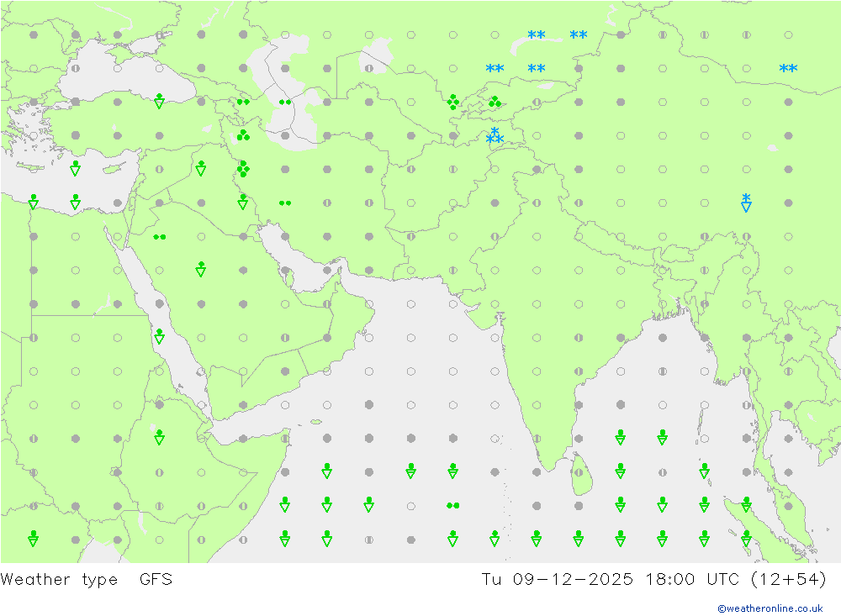The image size is (841, 616).
Task: Click the green shower symbol over Red Sea
Action: (159, 337)
